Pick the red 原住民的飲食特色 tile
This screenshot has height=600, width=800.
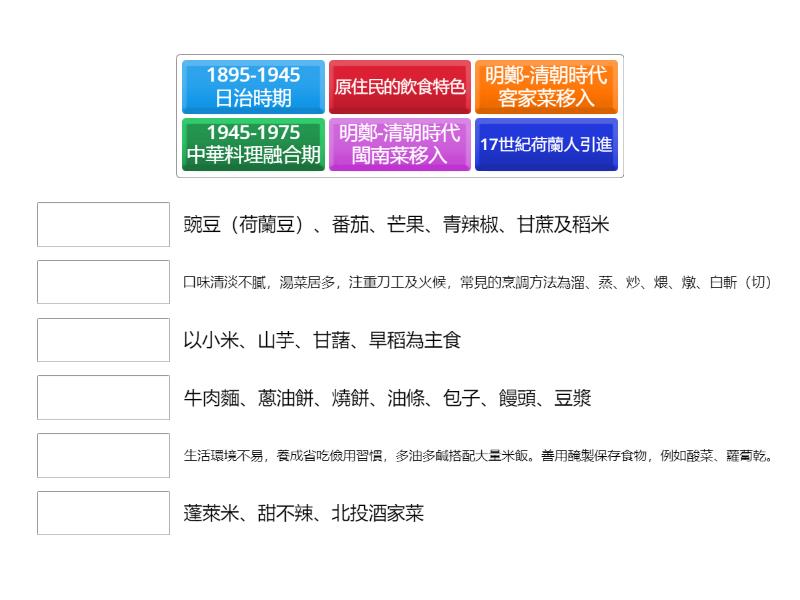(x=400, y=87)
